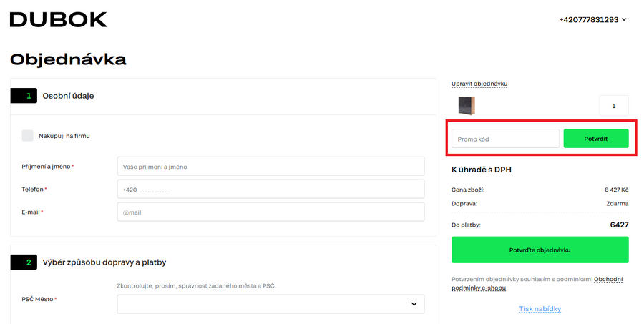Click the order quantity box
Image resolution: width=644 pixels, height=324 pixels.
tap(613, 106)
